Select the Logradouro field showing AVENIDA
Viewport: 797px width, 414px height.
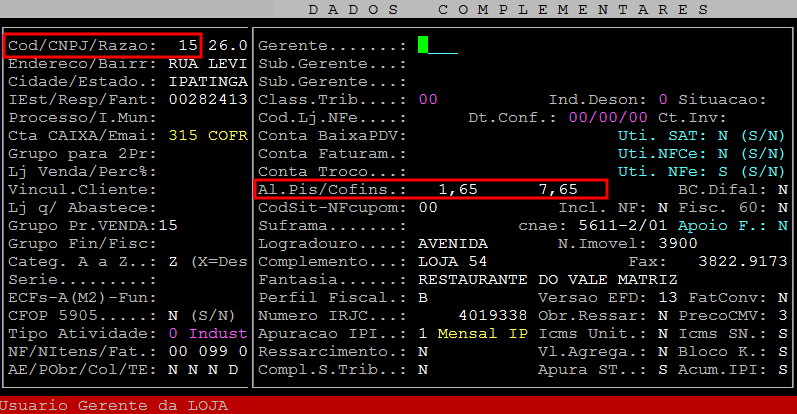click(453, 243)
